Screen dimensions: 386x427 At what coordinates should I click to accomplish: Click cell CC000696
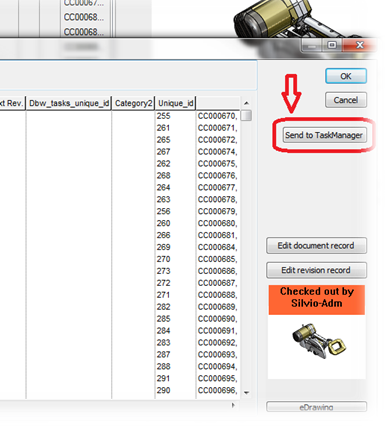pos(218,390)
